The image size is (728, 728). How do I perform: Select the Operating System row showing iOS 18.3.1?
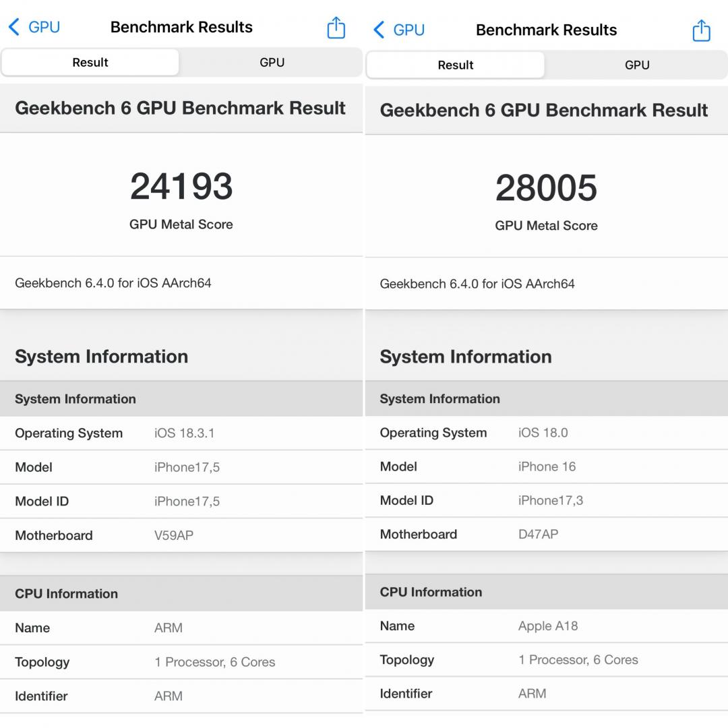(181, 433)
